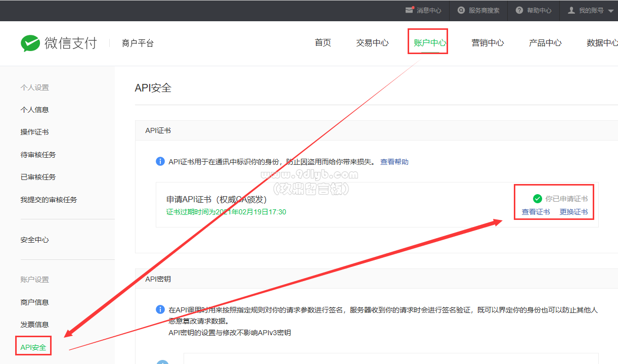Click 更换证书 link
This screenshot has width=618, height=364.
(x=573, y=212)
